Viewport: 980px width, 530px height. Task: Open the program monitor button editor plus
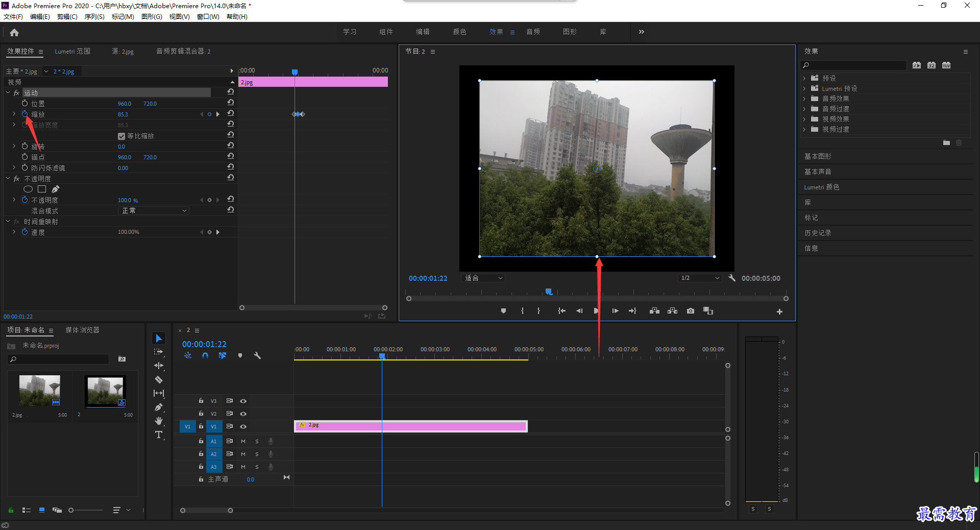pyautogui.click(x=779, y=311)
